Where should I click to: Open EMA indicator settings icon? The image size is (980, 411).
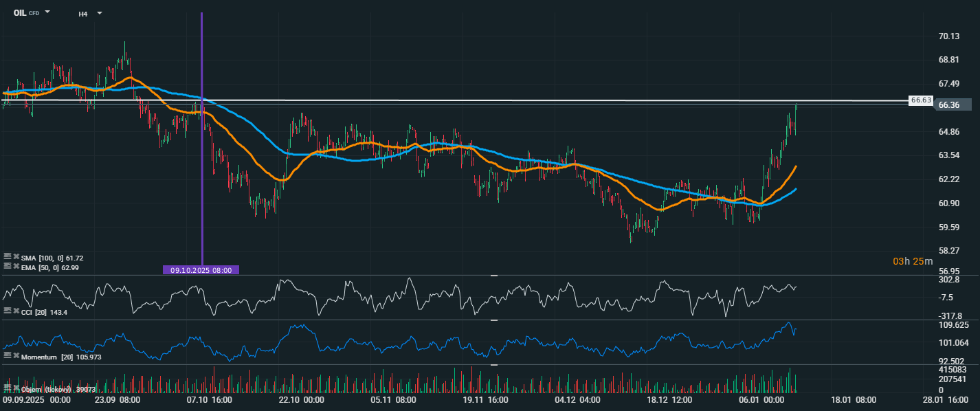click(x=8, y=266)
